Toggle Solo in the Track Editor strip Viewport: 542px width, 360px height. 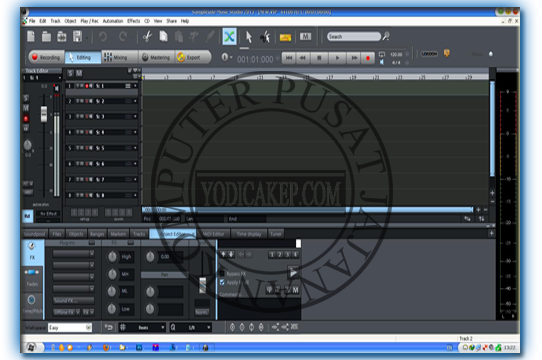[26, 98]
